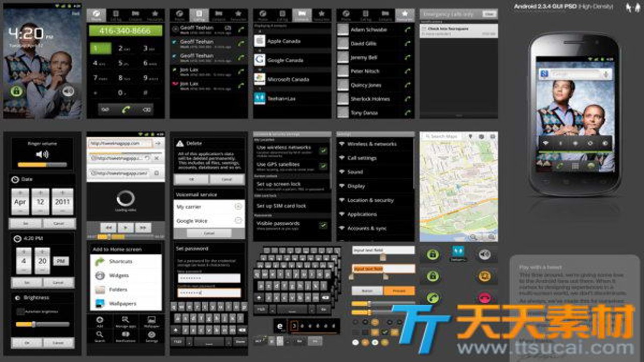Tap the microphone icon on the phone search widget
Screen dimensions: 644x362
[606, 74]
